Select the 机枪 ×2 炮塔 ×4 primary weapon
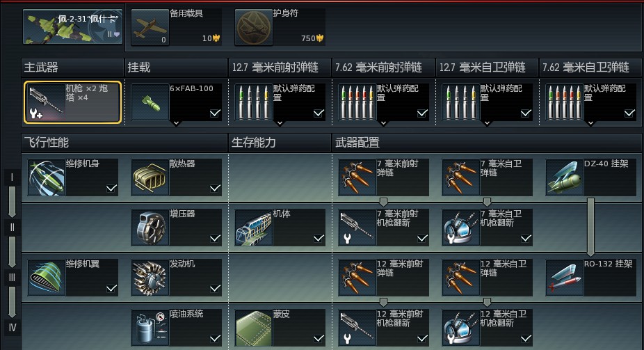 coord(73,102)
